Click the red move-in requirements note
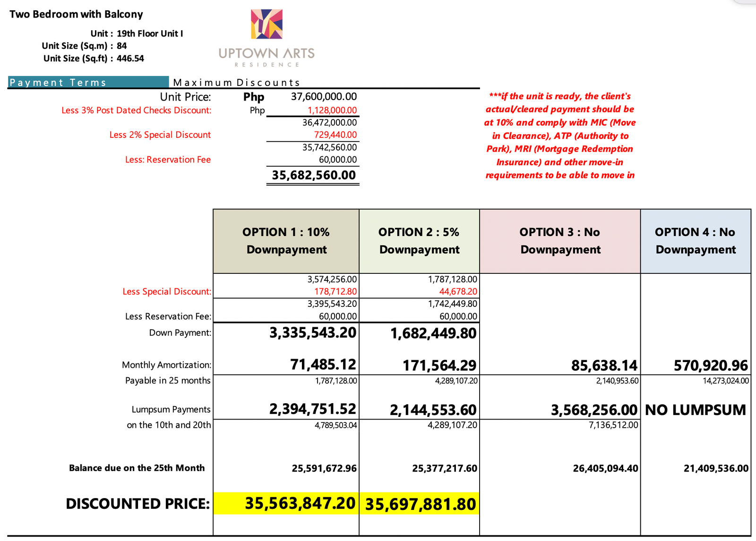This screenshot has width=756, height=541. [560, 135]
